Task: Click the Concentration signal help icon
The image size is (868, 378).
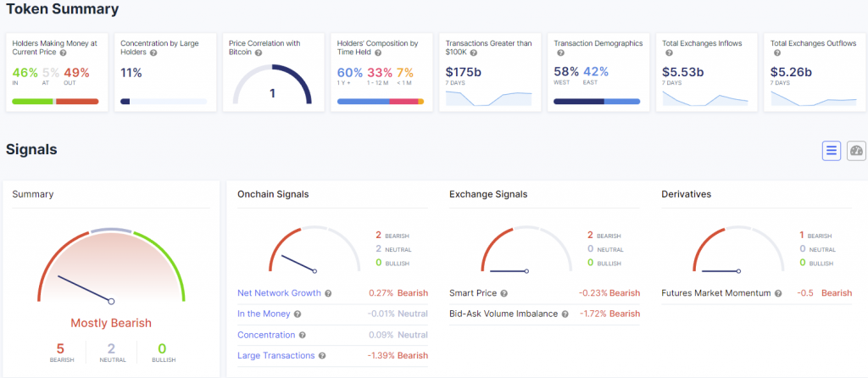Action: pyautogui.click(x=303, y=336)
